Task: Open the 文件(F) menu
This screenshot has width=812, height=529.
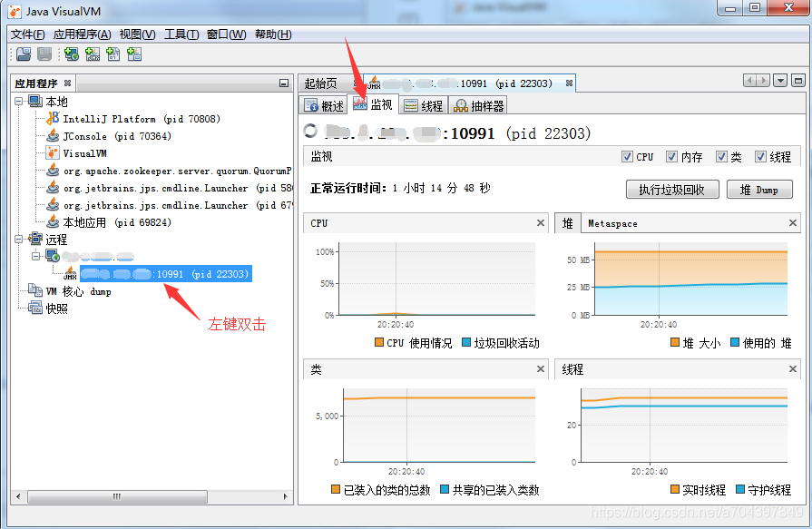Action: pyautogui.click(x=27, y=34)
